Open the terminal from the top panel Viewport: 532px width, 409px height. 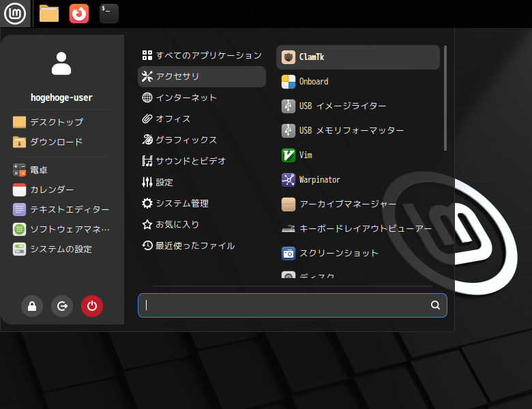(x=109, y=14)
